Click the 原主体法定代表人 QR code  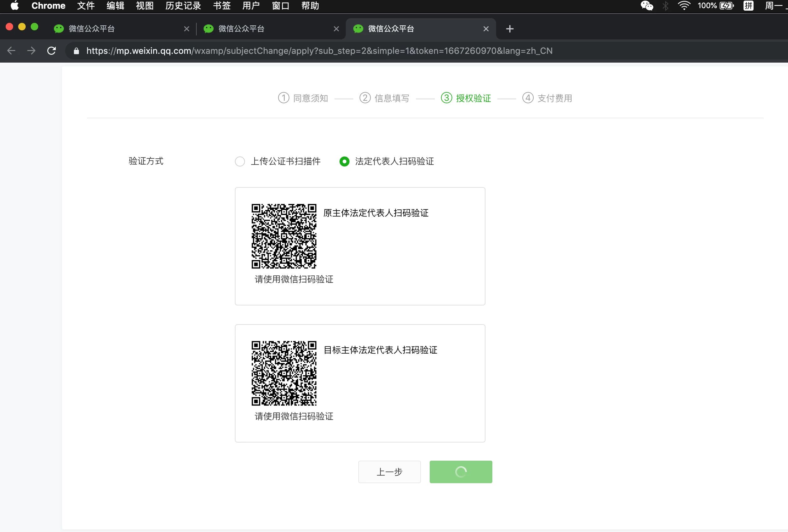pyautogui.click(x=284, y=236)
